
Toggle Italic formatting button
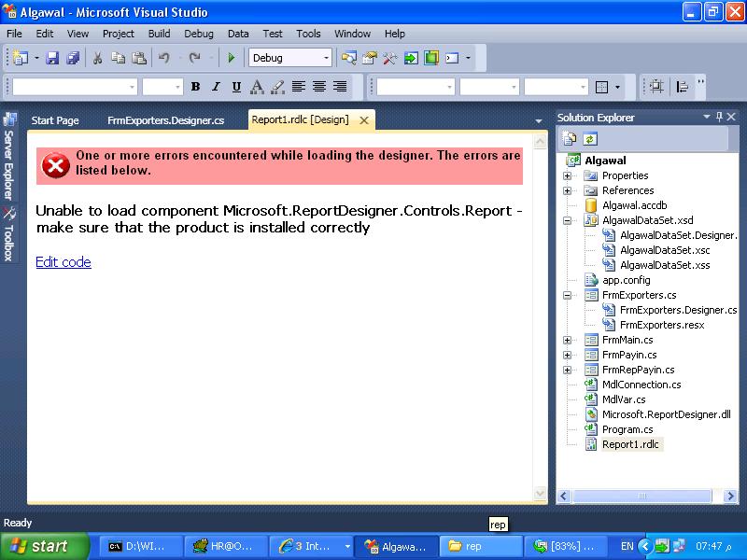[x=216, y=87]
